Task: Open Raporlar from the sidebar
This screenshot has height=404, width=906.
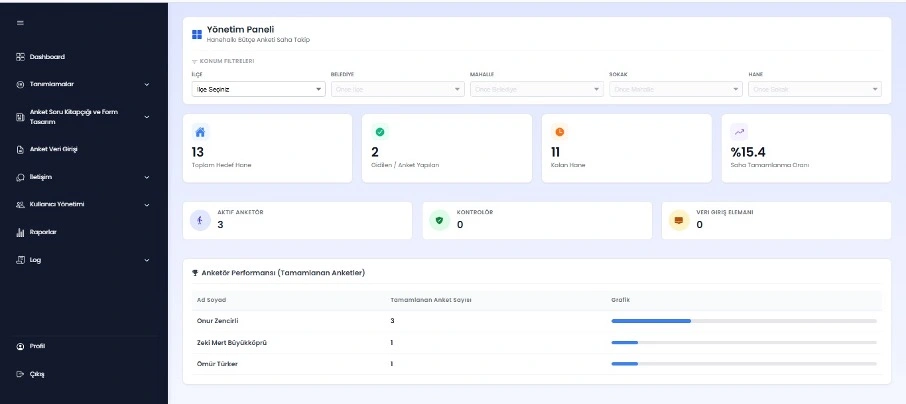Action: (x=43, y=232)
